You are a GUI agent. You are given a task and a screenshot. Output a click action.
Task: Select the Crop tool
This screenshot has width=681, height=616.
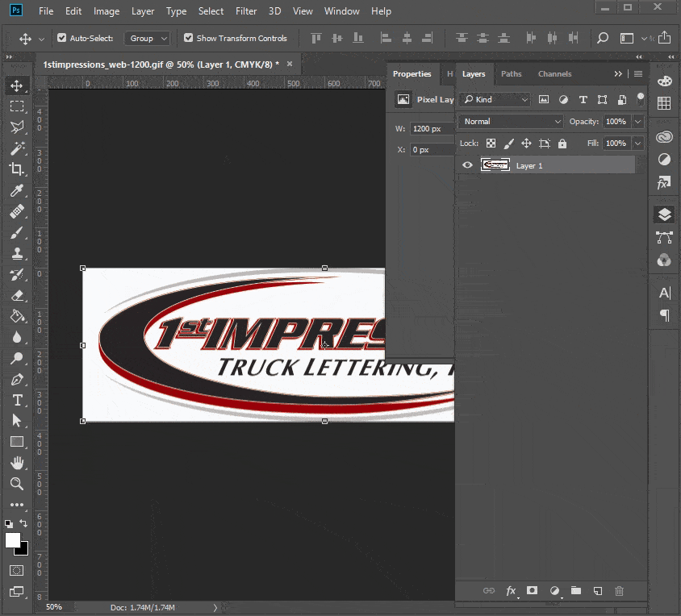(x=17, y=169)
